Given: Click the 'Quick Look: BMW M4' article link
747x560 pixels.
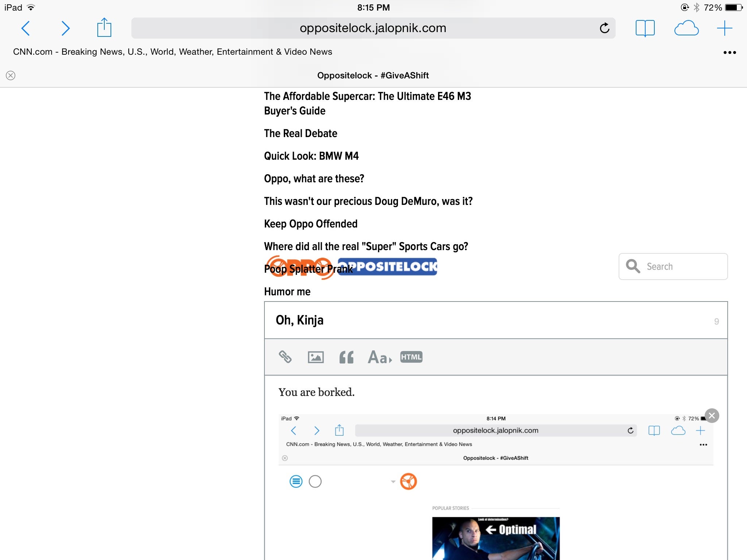Looking at the screenshot, I should (311, 156).
